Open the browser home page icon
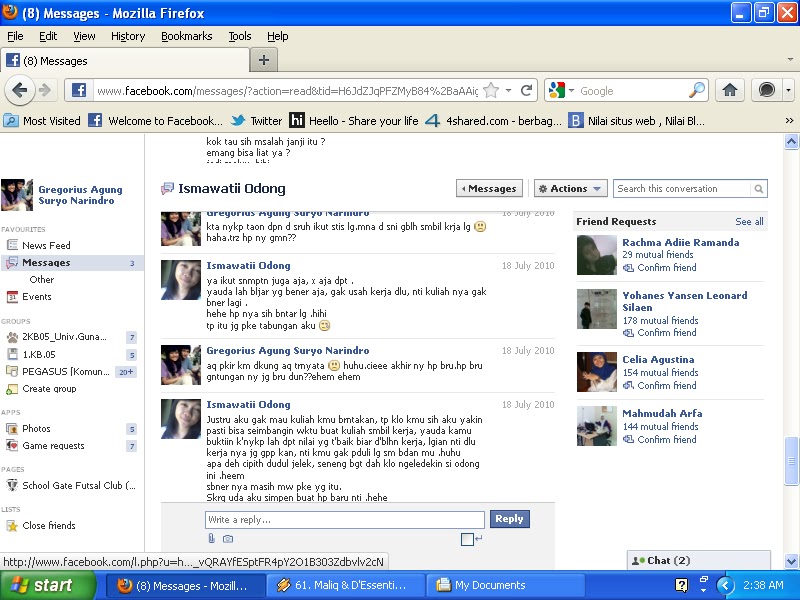Viewport: 800px width, 600px height. pos(730,90)
